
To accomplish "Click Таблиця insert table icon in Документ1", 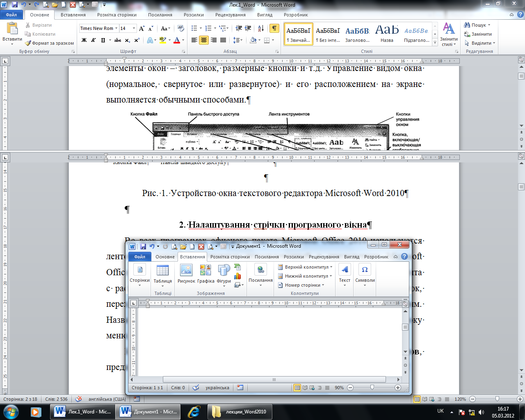I will click(x=163, y=275).
